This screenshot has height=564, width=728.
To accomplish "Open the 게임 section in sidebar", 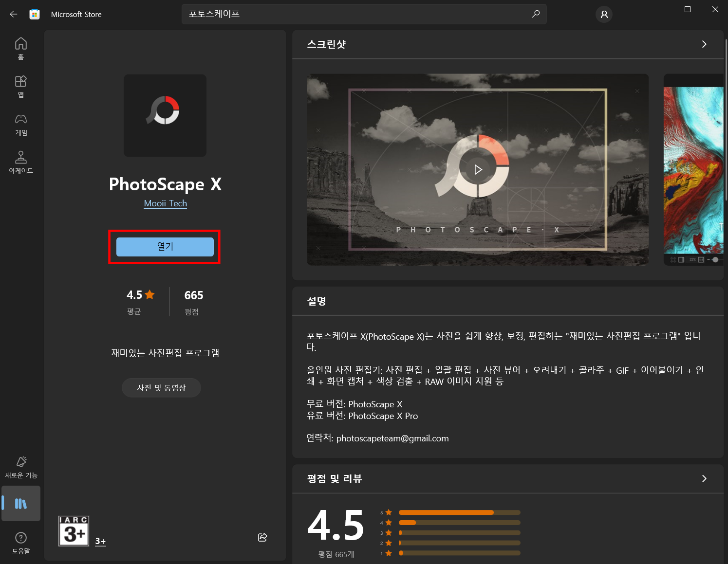I will [21, 125].
